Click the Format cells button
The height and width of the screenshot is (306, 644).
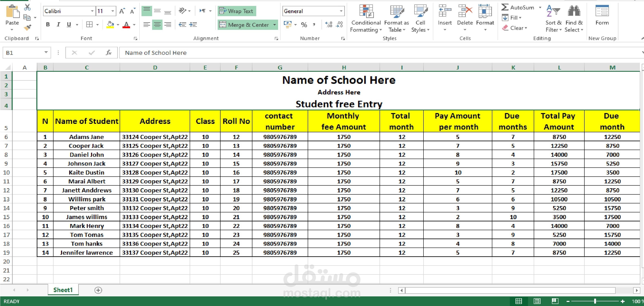[485, 18]
